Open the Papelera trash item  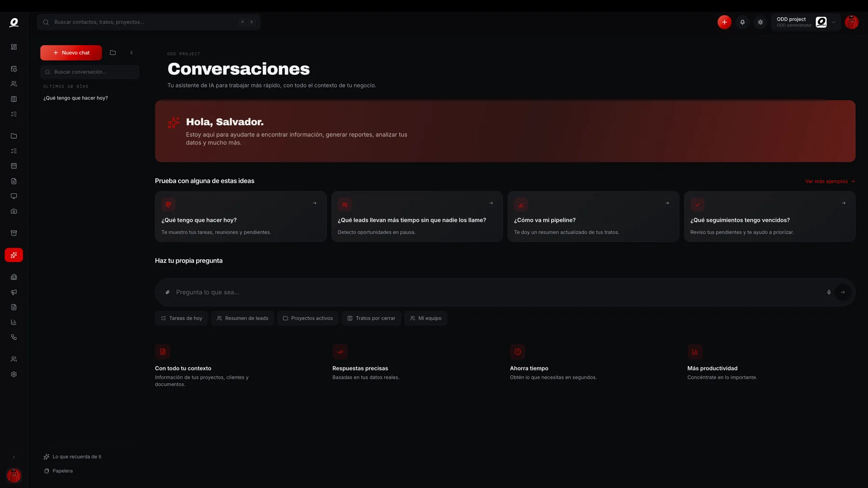(x=58, y=471)
